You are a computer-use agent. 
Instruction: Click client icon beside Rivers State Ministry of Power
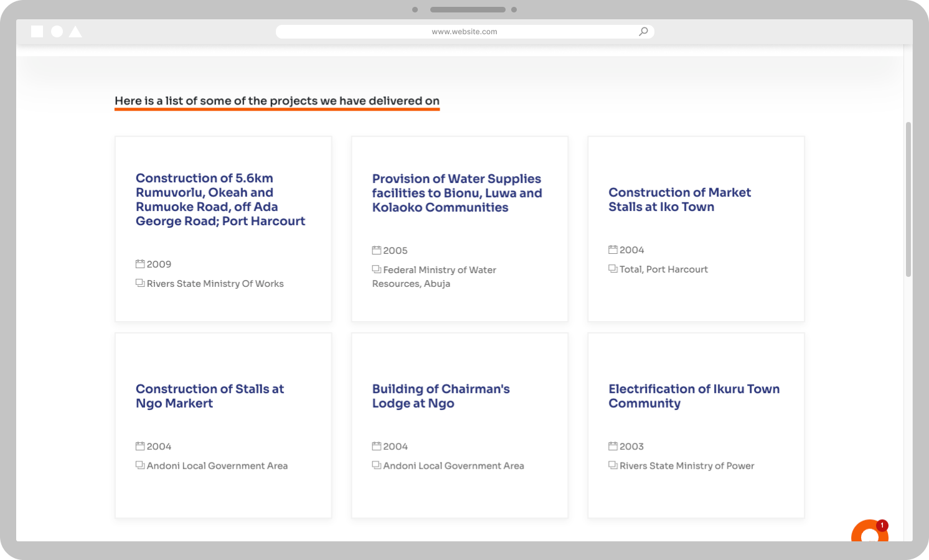pos(613,465)
